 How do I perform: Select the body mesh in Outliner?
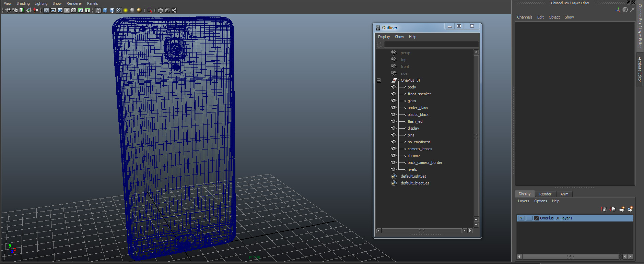[412, 87]
